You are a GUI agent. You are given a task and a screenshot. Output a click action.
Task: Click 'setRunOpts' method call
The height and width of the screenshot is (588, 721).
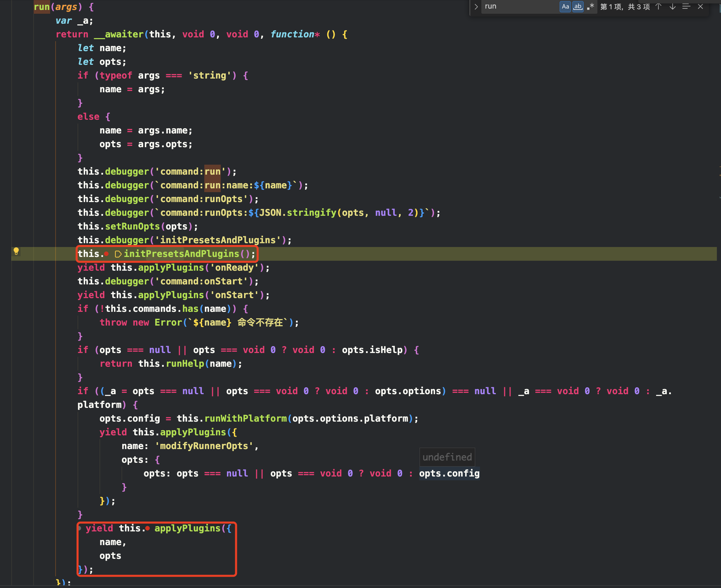point(133,226)
